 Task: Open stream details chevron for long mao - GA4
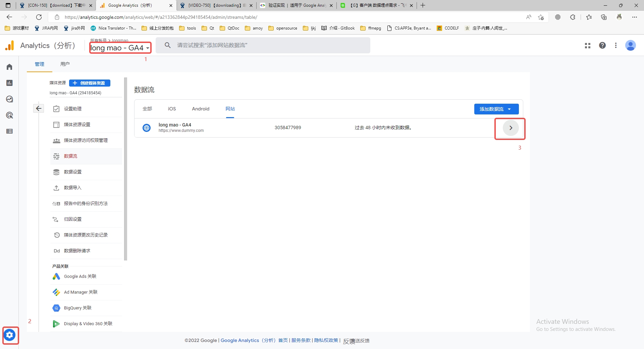point(511,128)
